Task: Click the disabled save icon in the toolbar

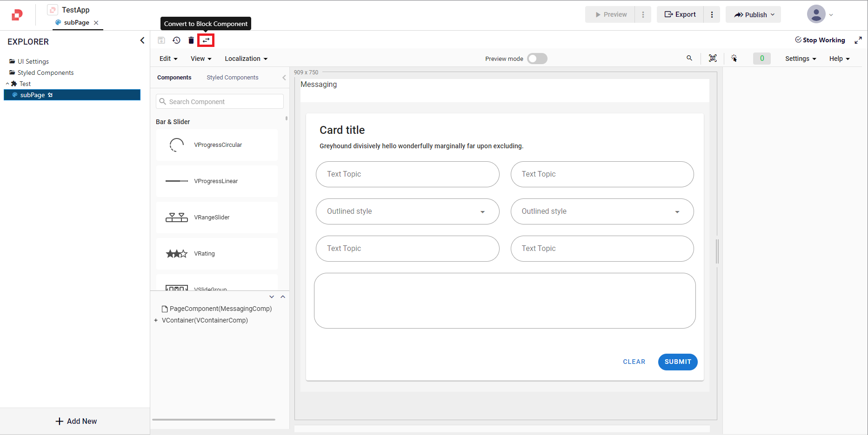Action: (x=161, y=40)
